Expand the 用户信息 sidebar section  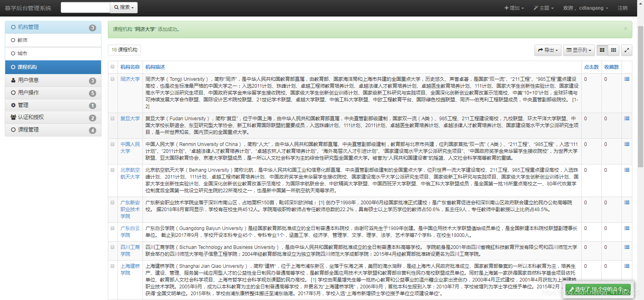tap(53, 80)
